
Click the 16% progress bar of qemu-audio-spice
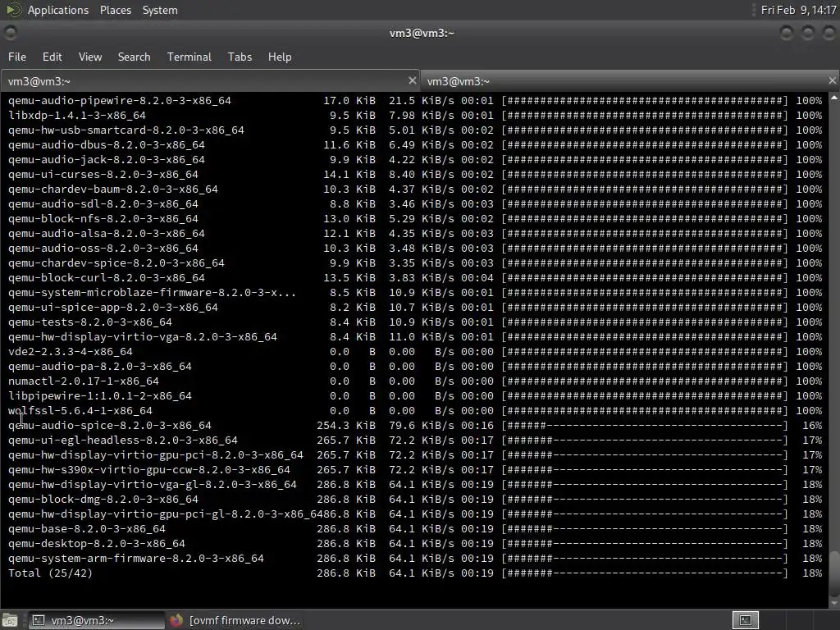pos(645,426)
